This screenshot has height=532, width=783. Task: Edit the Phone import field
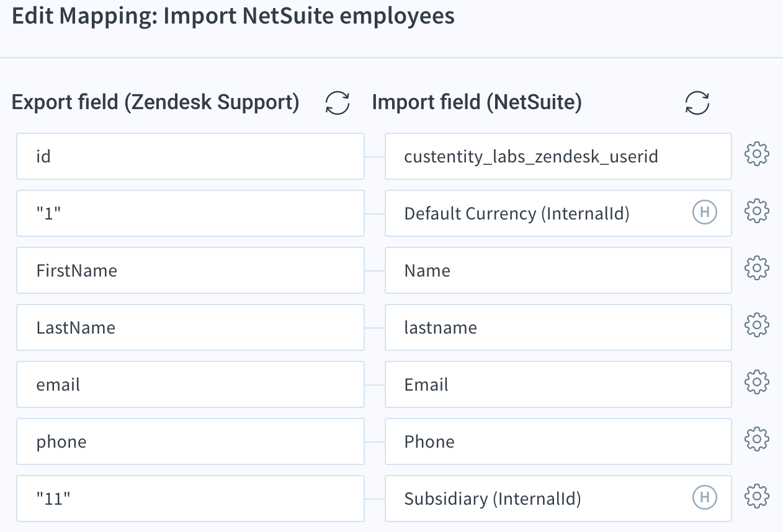pos(558,441)
